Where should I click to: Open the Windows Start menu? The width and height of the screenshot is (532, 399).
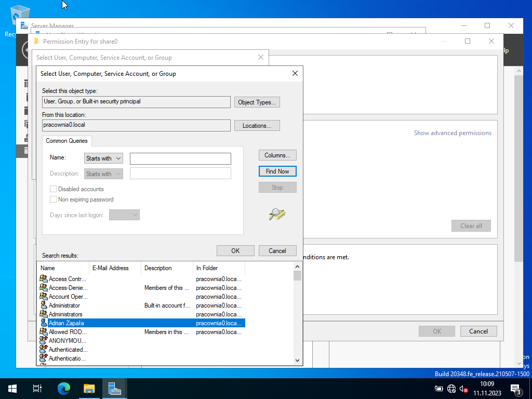pyautogui.click(x=12, y=389)
